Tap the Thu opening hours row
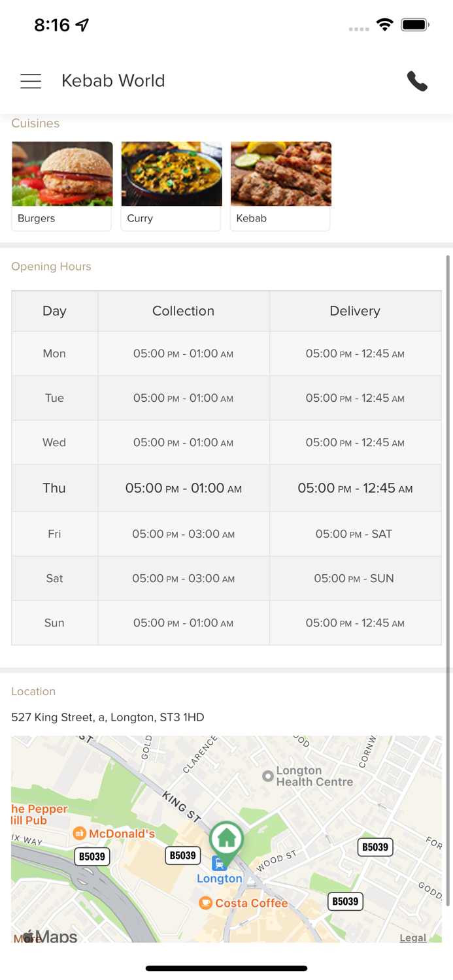Screen dimensions: 453x980 226,488
